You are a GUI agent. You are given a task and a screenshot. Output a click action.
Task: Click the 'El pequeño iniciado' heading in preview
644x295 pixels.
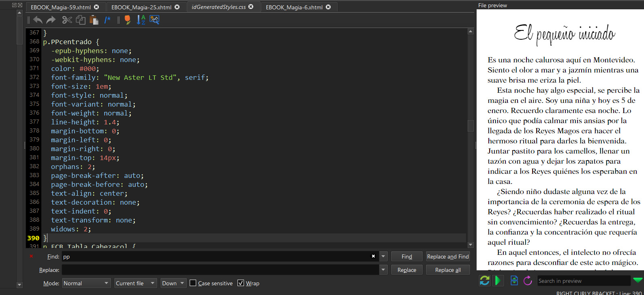(565, 34)
